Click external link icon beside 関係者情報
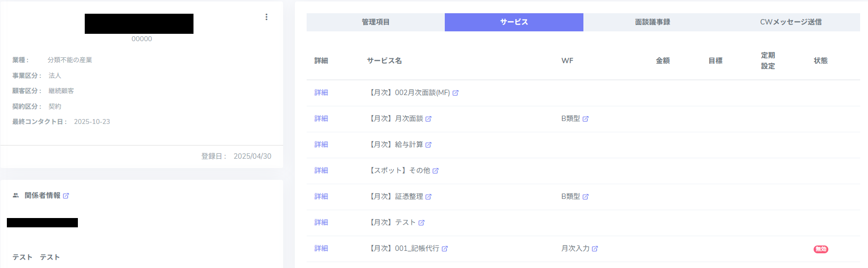This screenshot has height=268, width=868. pos(66,196)
